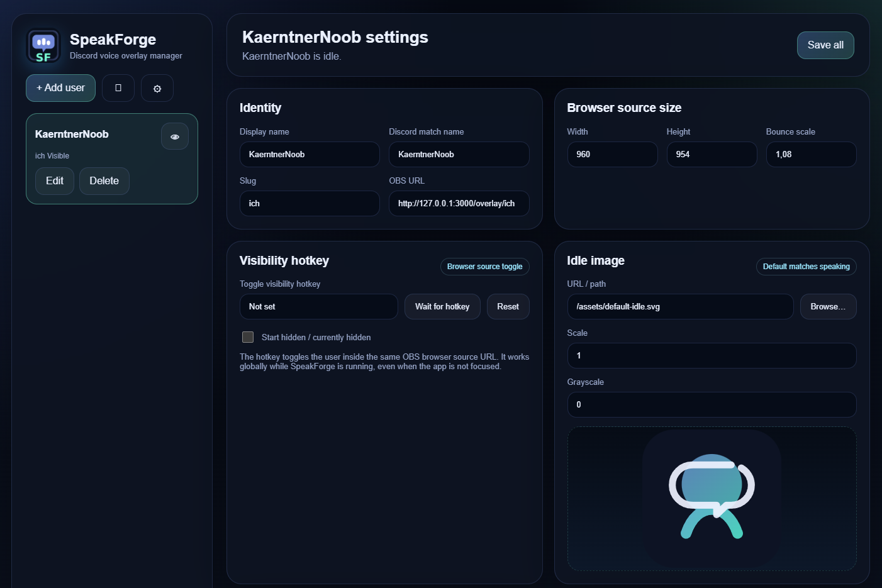Open the SpeakForge settings gear icon

(157, 88)
